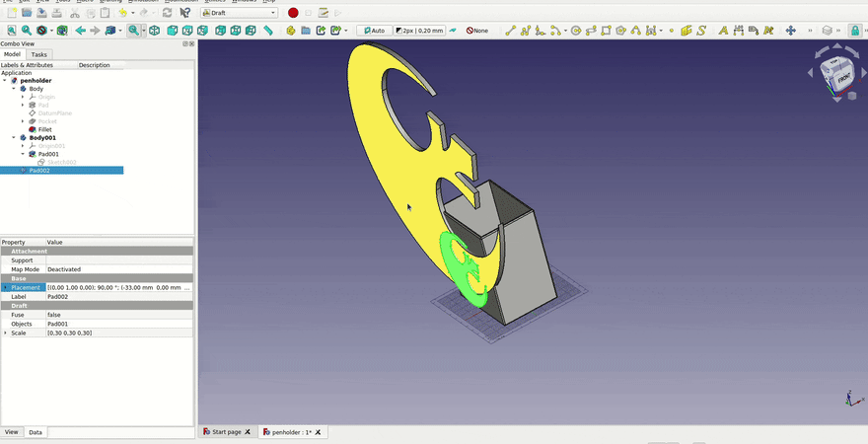The height and width of the screenshot is (444, 868).
Task: Expand the Placement property row
Action: pos(5,287)
